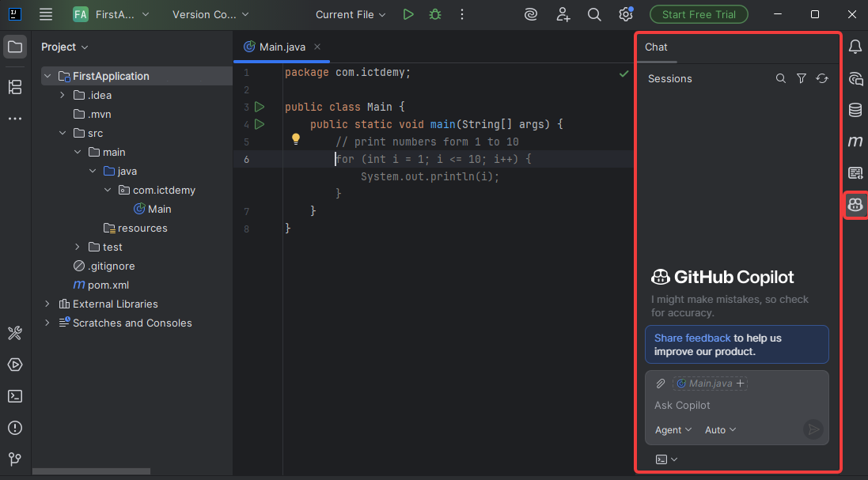Select the .gitignore file
Screen dimensions: 868x480
click(x=104, y=266)
